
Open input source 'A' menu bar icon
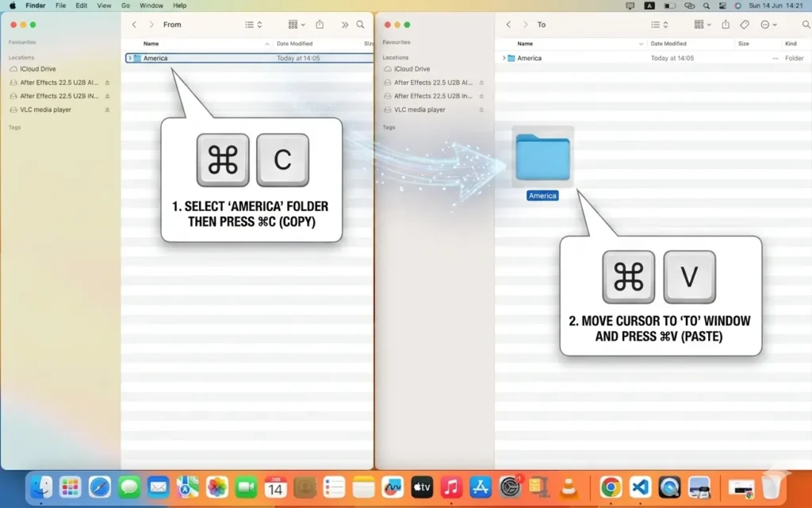[x=649, y=6]
